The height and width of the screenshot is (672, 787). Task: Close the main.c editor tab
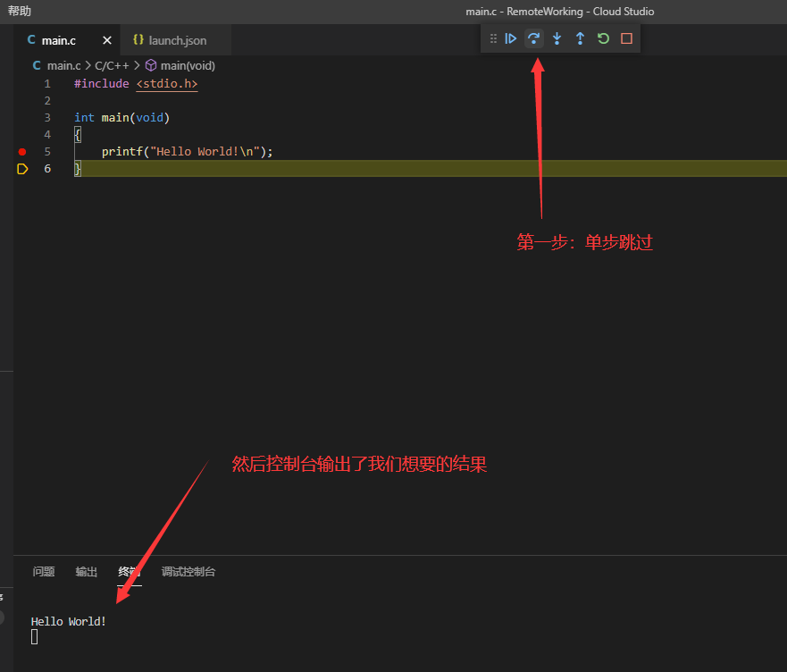(107, 40)
